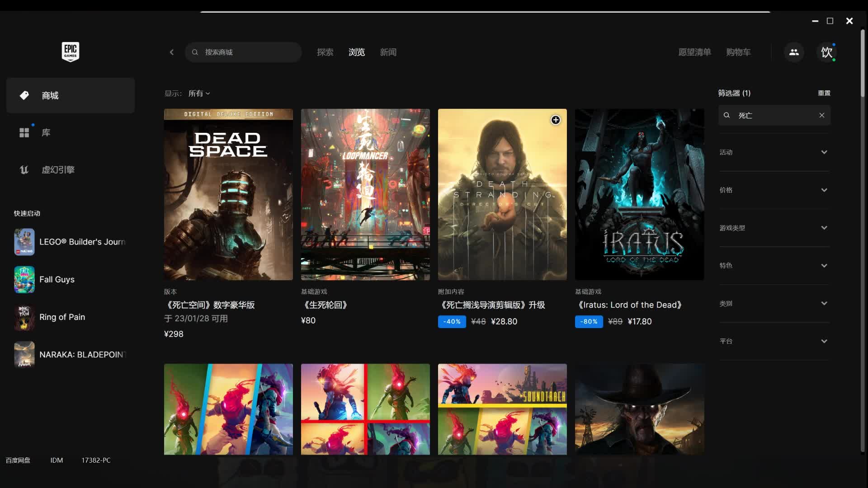Expand the 价格 filter dropdown
The image size is (868, 488).
pyautogui.click(x=774, y=190)
